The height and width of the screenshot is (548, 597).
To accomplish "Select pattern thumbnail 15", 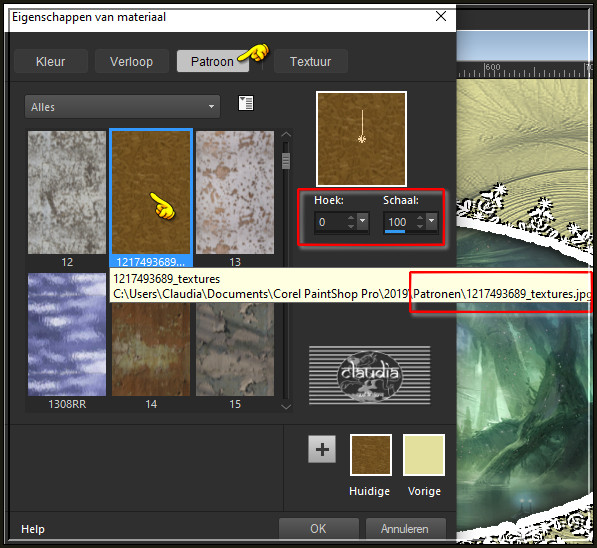I will tap(235, 350).
